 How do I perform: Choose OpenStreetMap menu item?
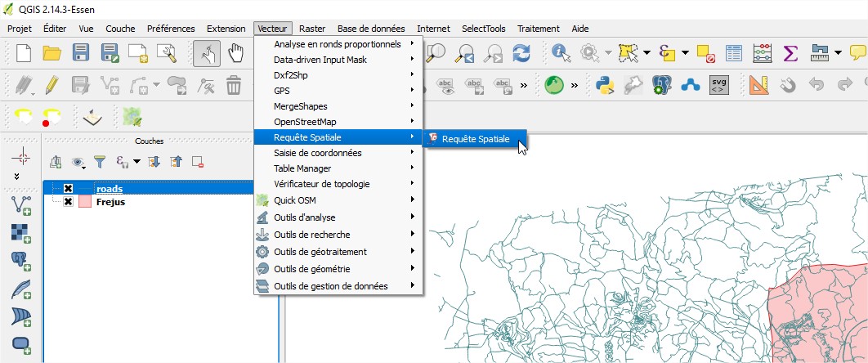[x=338, y=121]
